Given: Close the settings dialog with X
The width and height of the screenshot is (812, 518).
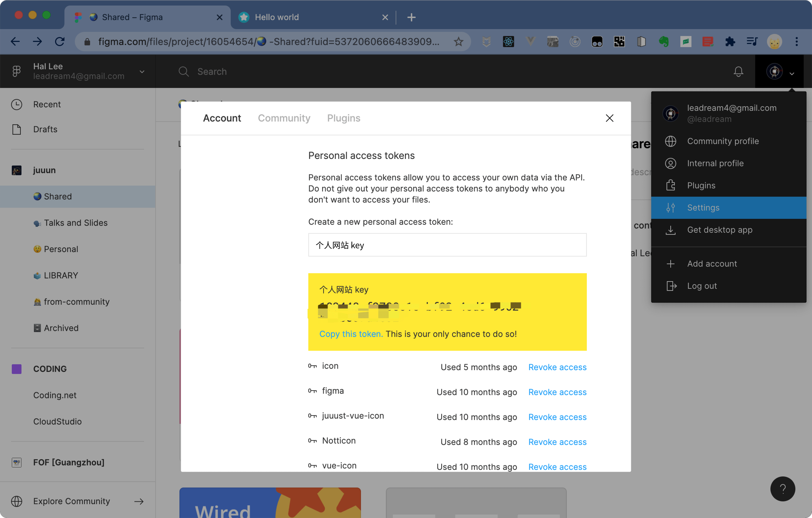Looking at the screenshot, I should click(x=609, y=118).
